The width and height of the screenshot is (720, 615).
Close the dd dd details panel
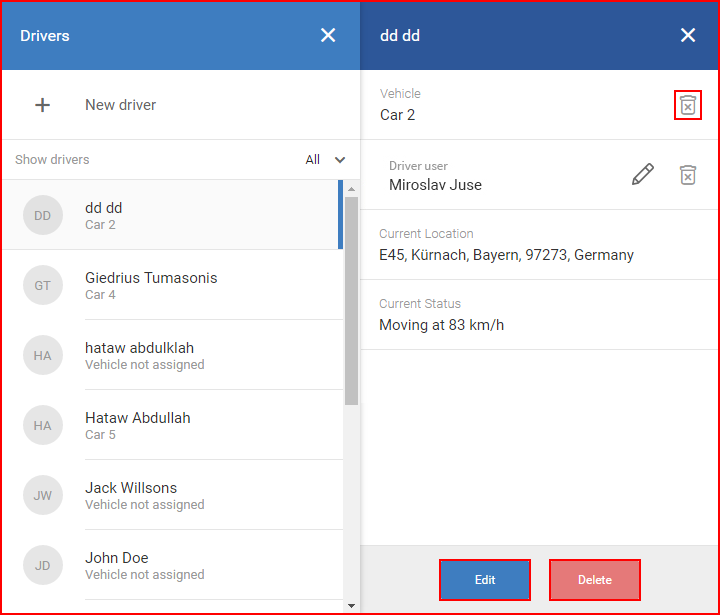point(687,35)
